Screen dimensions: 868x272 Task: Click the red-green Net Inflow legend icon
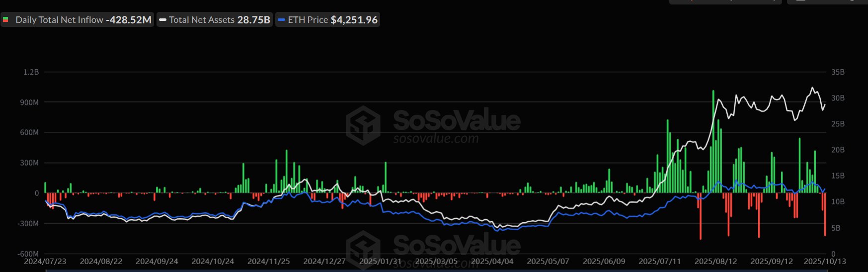tap(6, 20)
